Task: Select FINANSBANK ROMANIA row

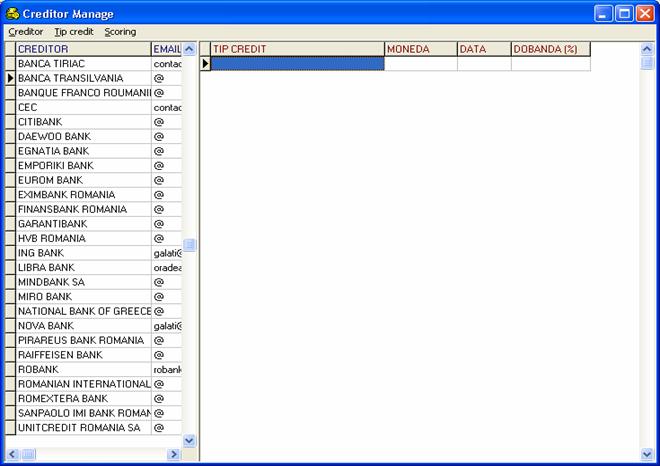Action: (x=83, y=209)
